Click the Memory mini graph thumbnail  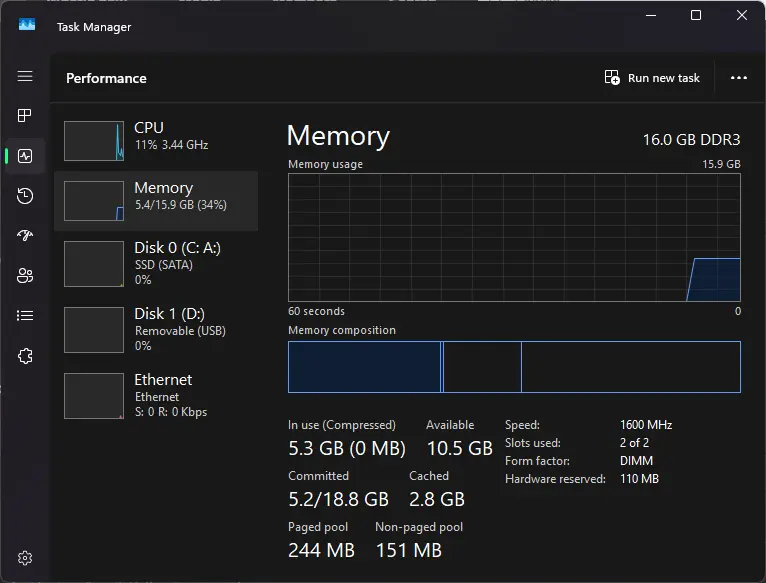point(94,201)
